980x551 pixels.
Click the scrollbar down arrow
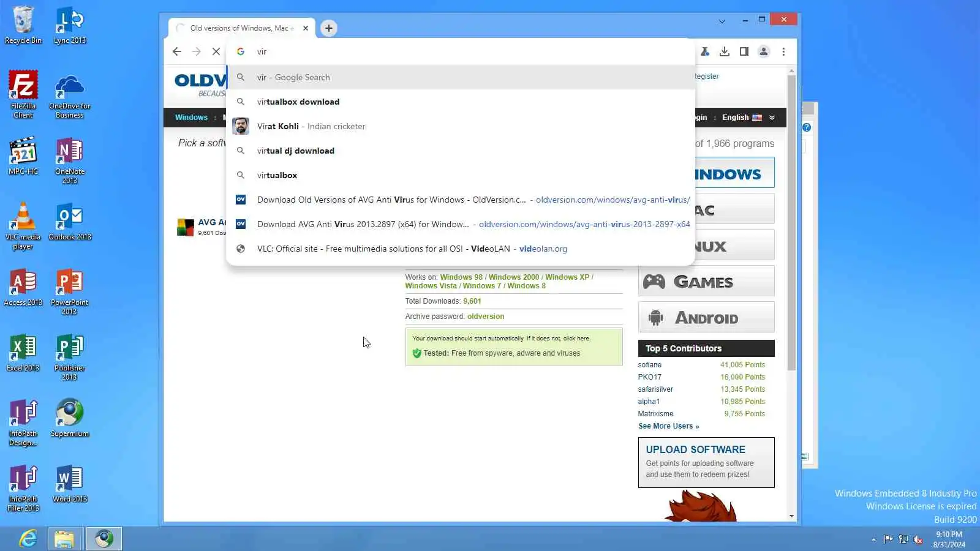(x=791, y=516)
